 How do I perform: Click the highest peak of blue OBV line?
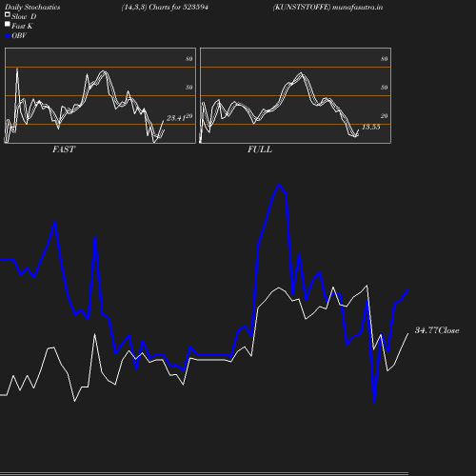(279, 185)
